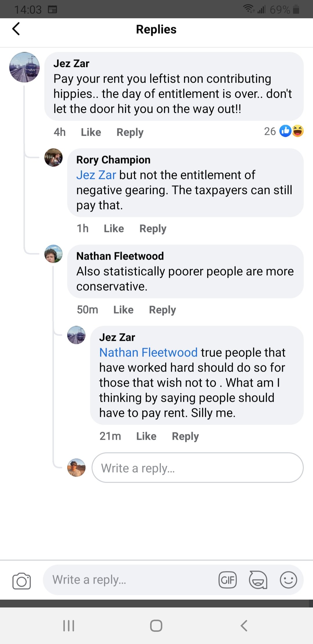Open the blue Jez Zar mention link

[x=96, y=175]
